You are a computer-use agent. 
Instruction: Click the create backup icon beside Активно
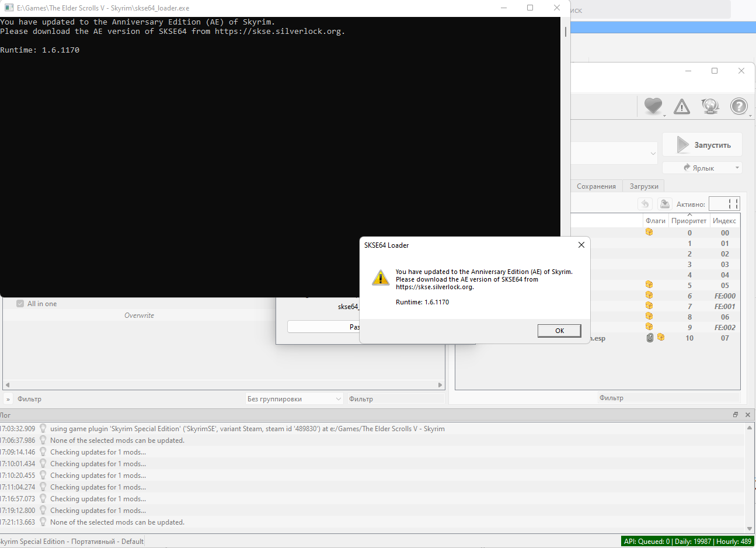coord(664,204)
